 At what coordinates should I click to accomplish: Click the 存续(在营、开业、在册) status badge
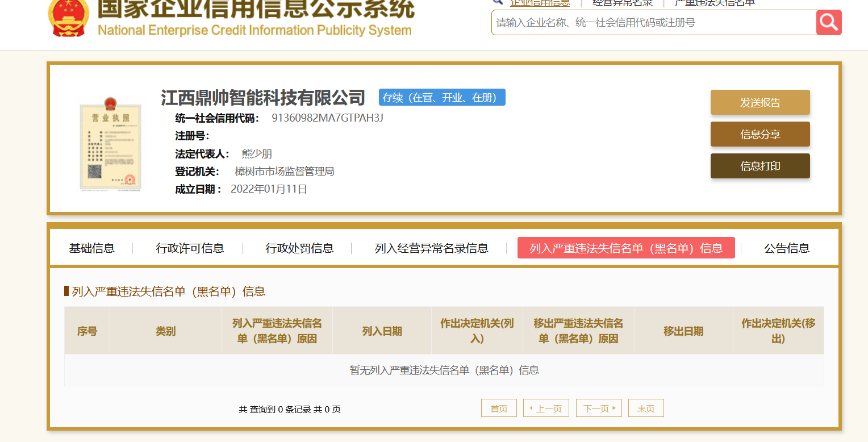(x=442, y=97)
